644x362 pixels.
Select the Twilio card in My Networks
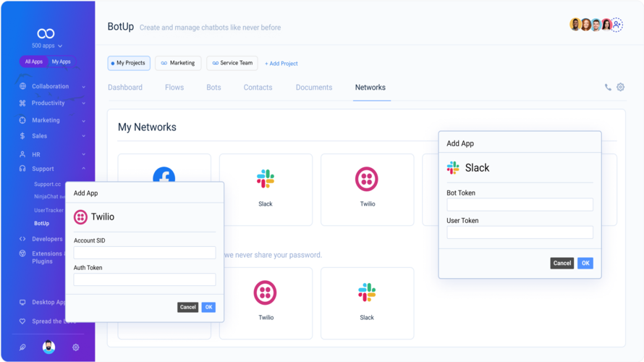tap(367, 190)
